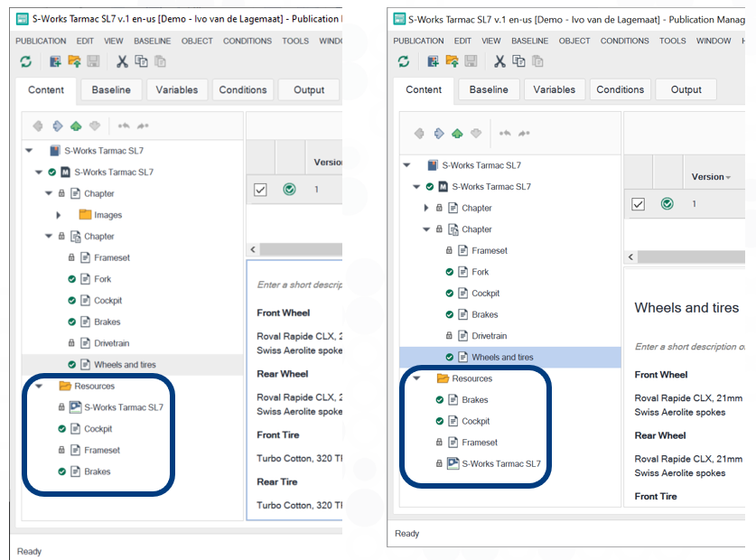Click Front Wheel heading in left preview
Image resolution: width=756 pixels, height=560 pixels.
click(x=284, y=313)
